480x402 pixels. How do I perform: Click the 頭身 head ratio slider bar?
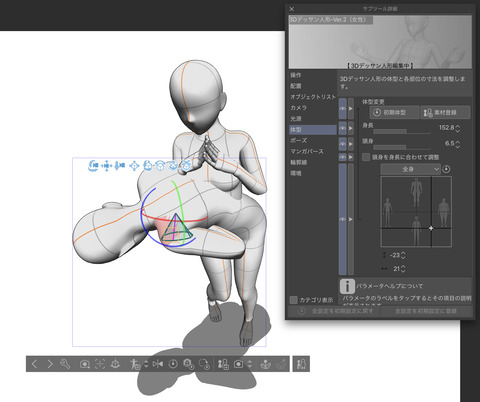pyautogui.click(x=402, y=147)
